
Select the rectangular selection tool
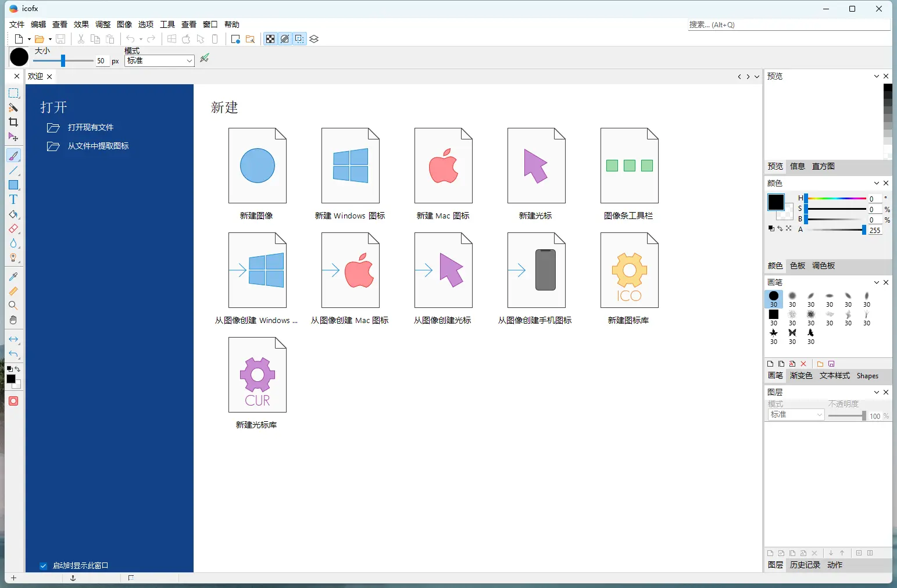pos(13,93)
